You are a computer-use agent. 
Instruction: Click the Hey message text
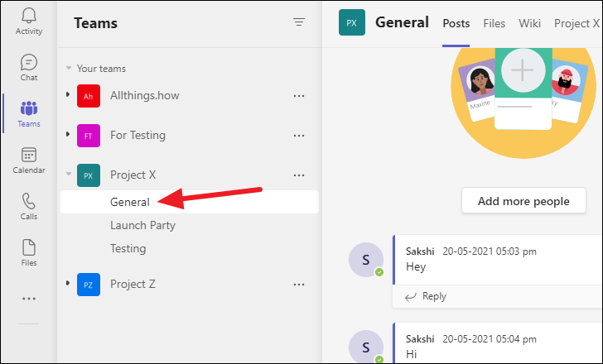(x=416, y=267)
